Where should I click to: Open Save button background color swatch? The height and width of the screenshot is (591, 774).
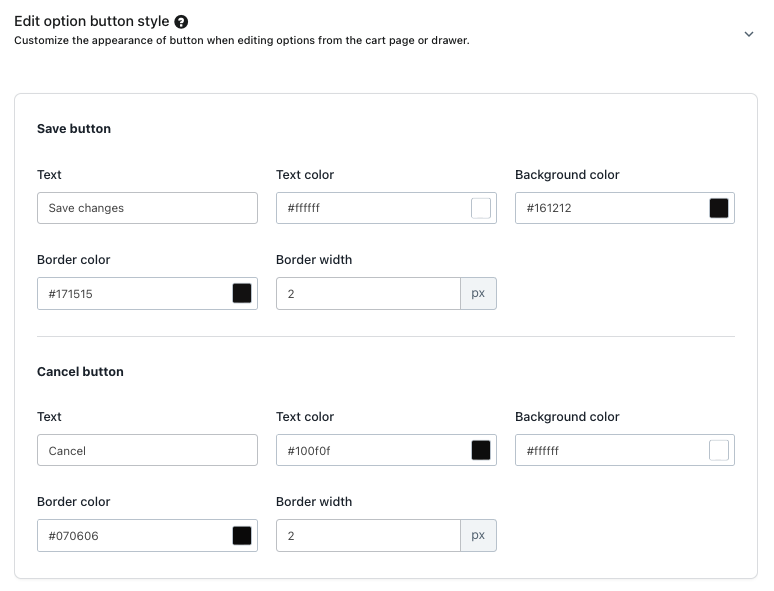(719, 208)
